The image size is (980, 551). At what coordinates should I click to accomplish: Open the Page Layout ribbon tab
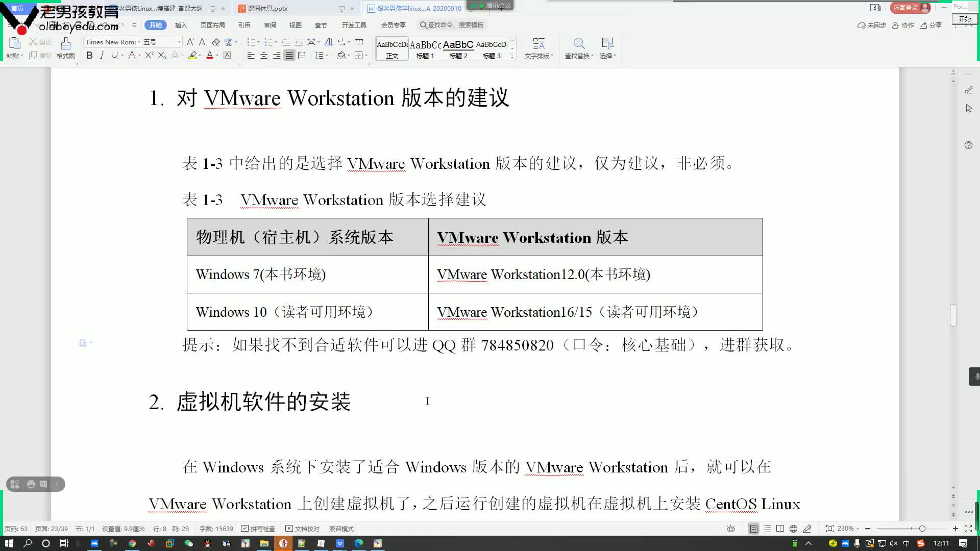pyautogui.click(x=212, y=25)
